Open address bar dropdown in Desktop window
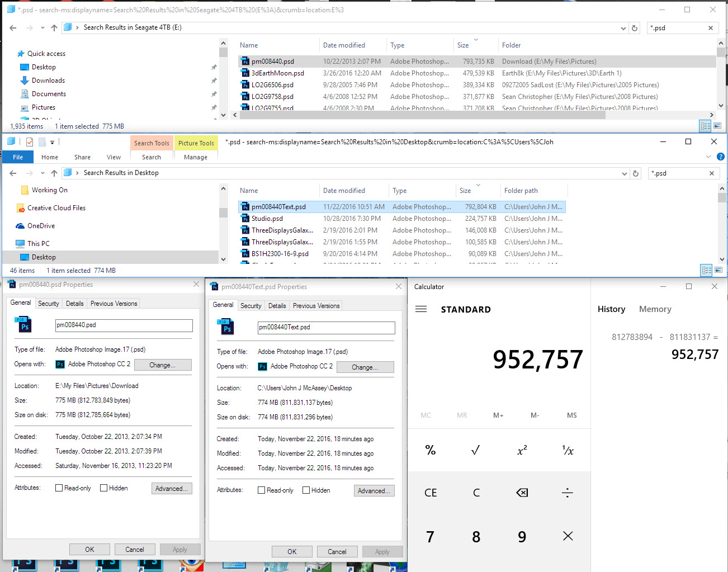 pos(624,173)
